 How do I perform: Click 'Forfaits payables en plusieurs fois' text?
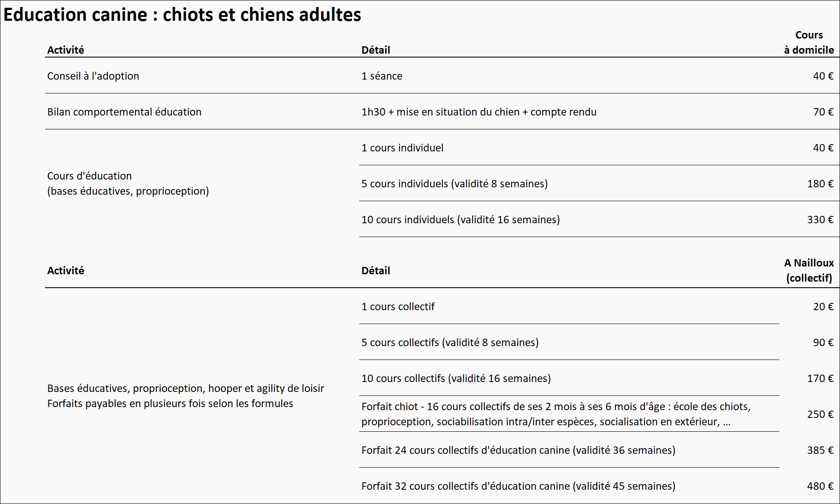(x=170, y=404)
